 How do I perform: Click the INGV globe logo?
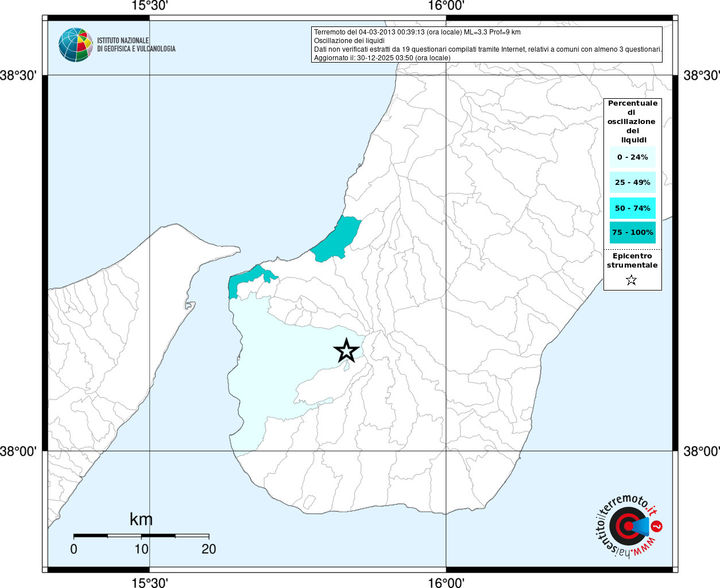tap(75, 45)
